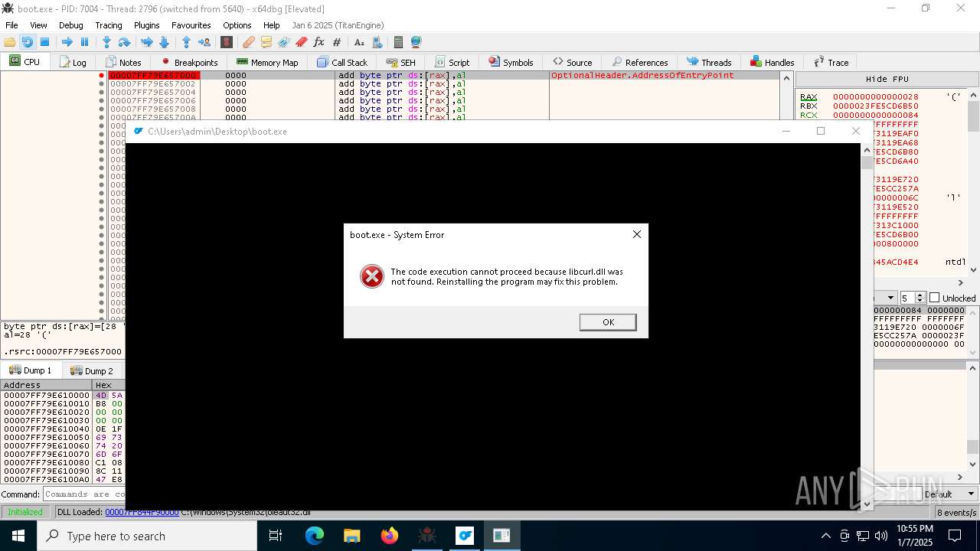Click the RAX register value
Viewport: 980px width, 551px height.
(875, 97)
